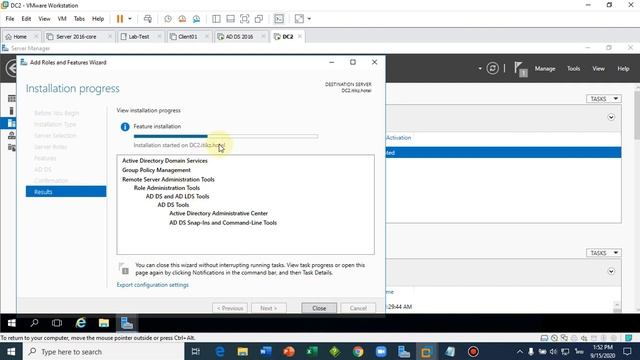Screen dimensions: 640x360
Task: Open Zoom on the host taskbar
Action: (x=381, y=352)
